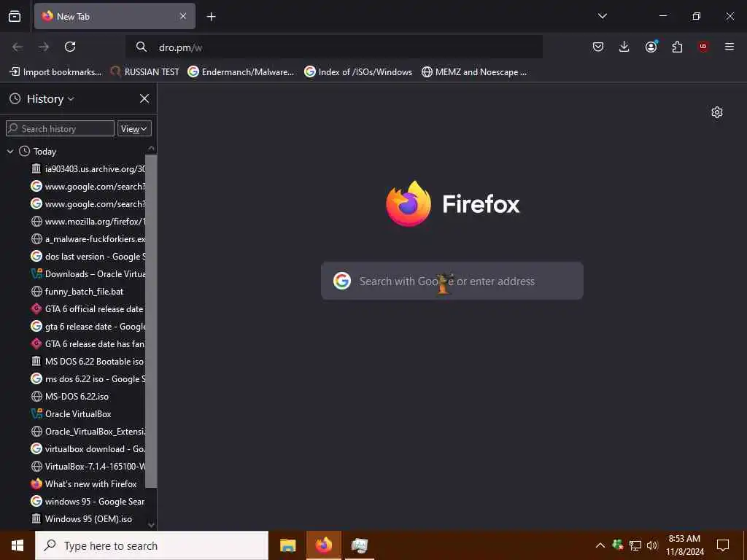Image resolution: width=747 pixels, height=560 pixels.
Task: Open a_malware-fuckforkiers history entry
Action: [88, 239]
